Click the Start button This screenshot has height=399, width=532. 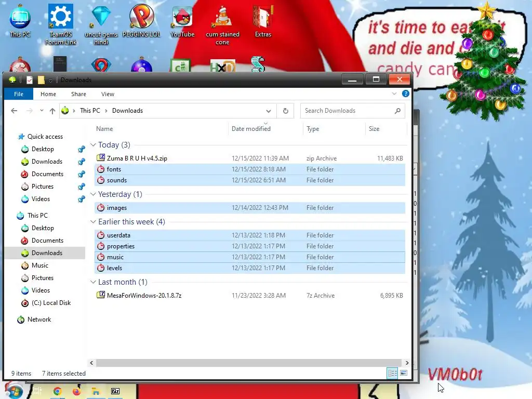(x=14, y=391)
